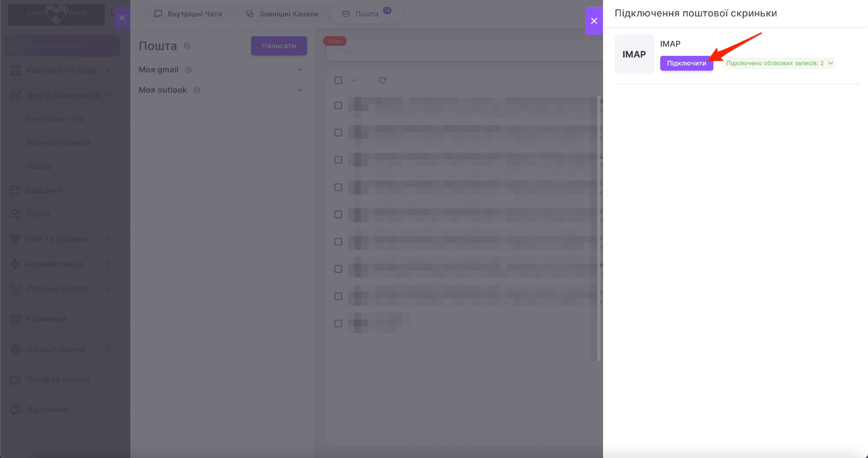
Task: Expand the Моя outlook mailbox folder list
Action: [300, 90]
